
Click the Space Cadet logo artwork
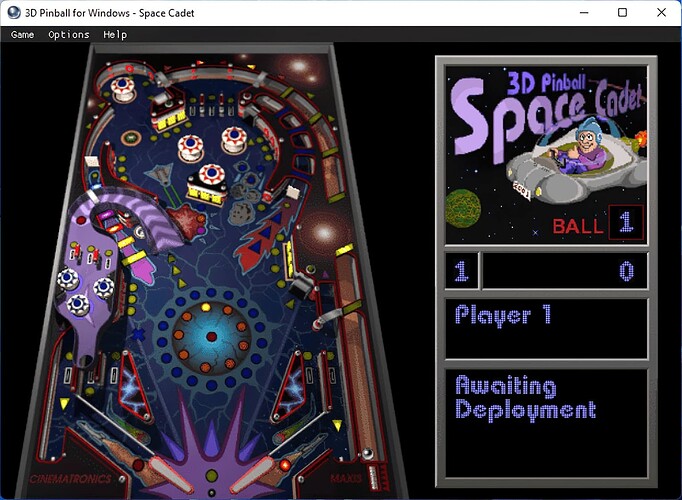(x=546, y=154)
